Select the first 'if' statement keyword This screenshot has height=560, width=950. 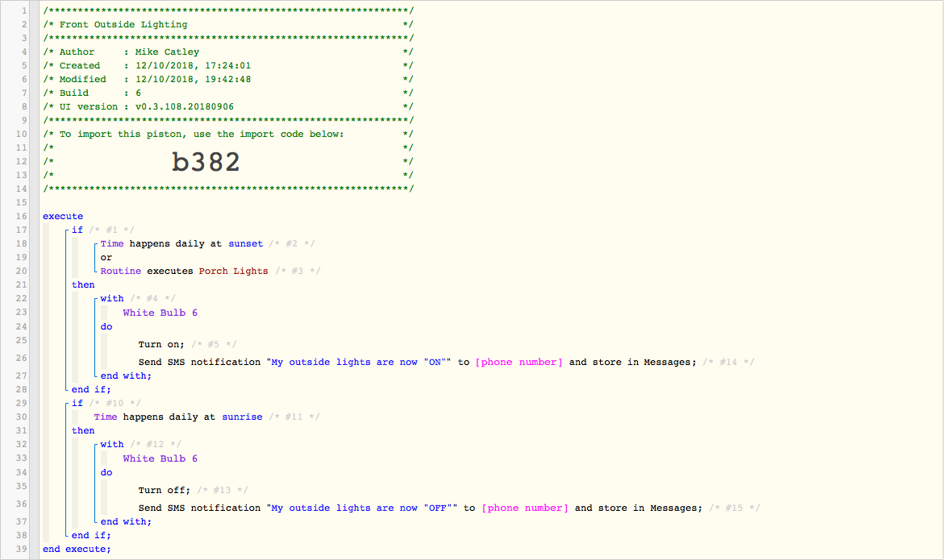pos(77,230)
